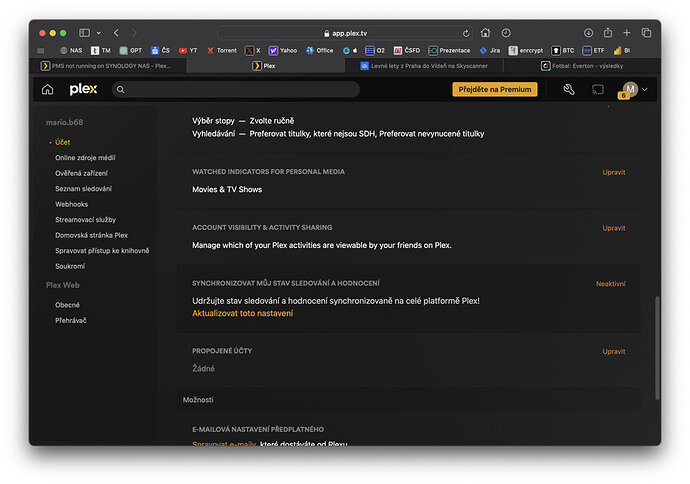Click the Movies & TV Shows value

pyautogui.click(x=227, y=189)
